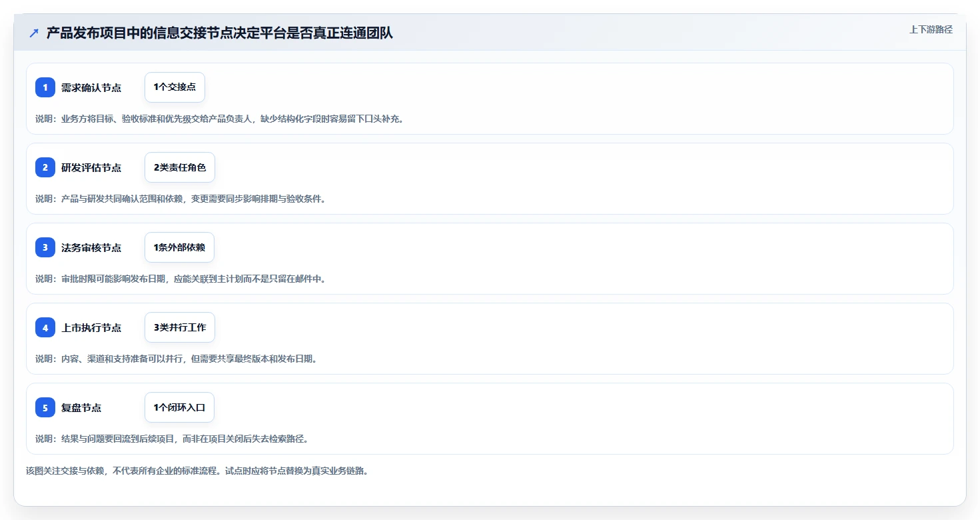
Task: Click the number 3 step badge
Action: 45,247
